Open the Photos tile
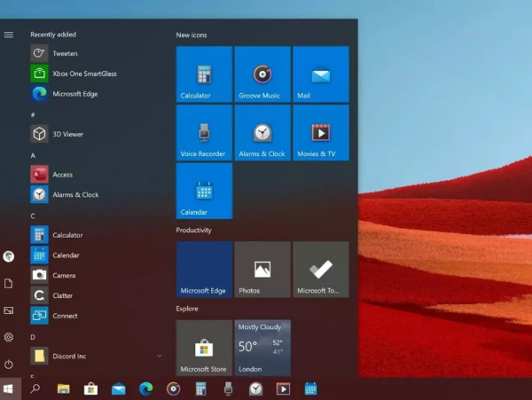Screen dimensions: 532x400 pyautogui.click(x=262, y=270)
